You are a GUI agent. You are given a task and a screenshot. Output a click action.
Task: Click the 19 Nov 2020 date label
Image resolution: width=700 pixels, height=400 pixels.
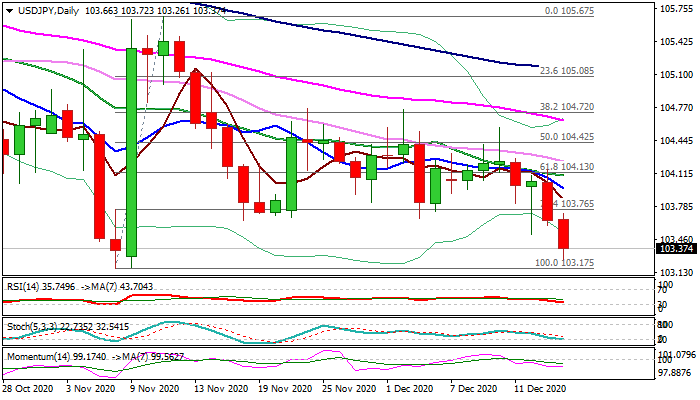(x=270, y=388)
